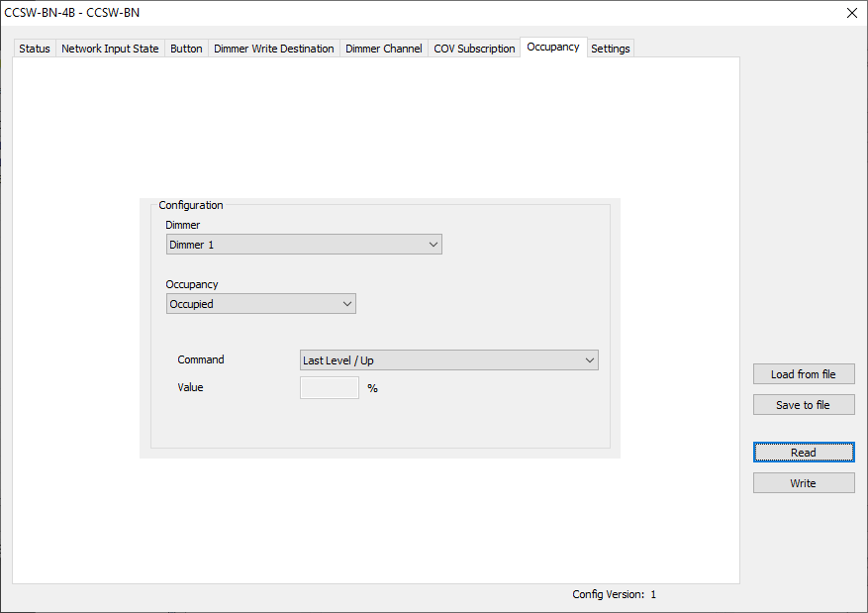Click the Command label
The height and width of the screenshot is (613, 868).
coord(201,359)
